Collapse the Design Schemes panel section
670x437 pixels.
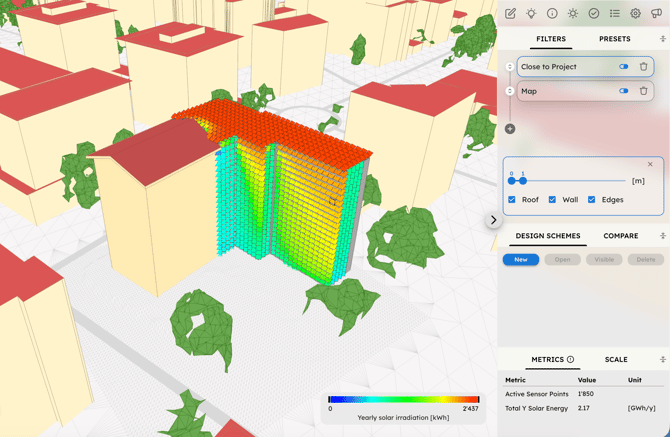click(662, 236)
